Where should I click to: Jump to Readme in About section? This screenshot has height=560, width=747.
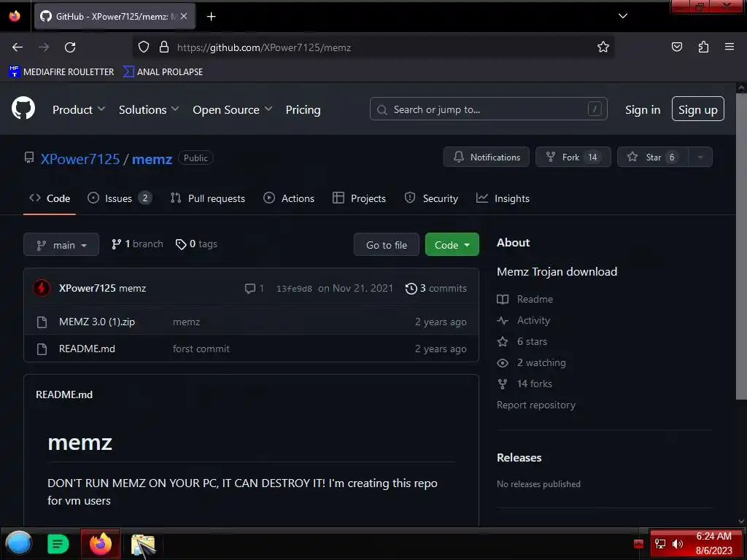point(525,299)
